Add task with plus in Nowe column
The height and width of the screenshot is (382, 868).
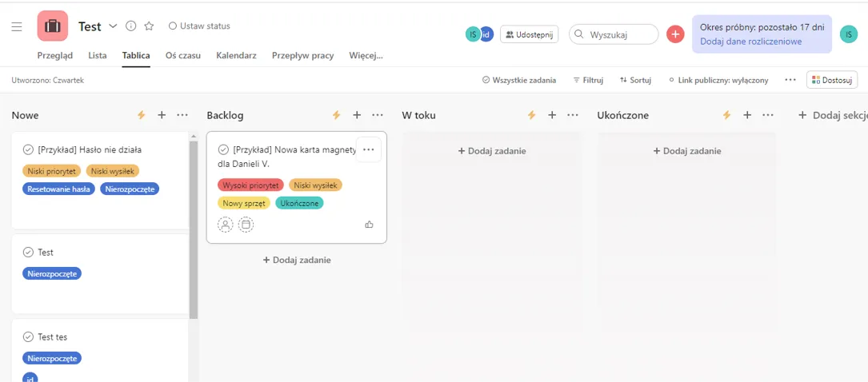pos(162,116)
